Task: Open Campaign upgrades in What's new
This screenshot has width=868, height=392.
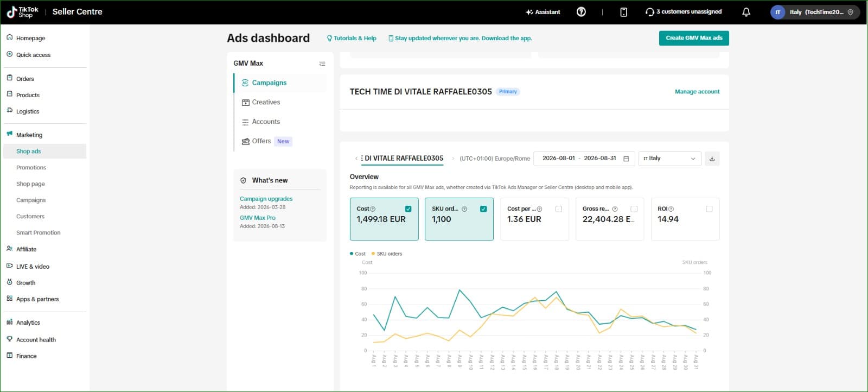Action: pyautogui.click(x=266, y=199)
